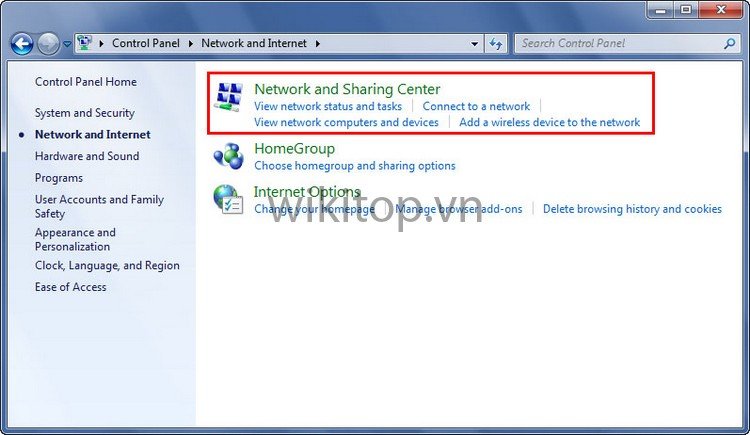Click the Control Panel icon in address bar
This screenshot has width=750, height=435.
pyautogui.click(x=86, y=44)
